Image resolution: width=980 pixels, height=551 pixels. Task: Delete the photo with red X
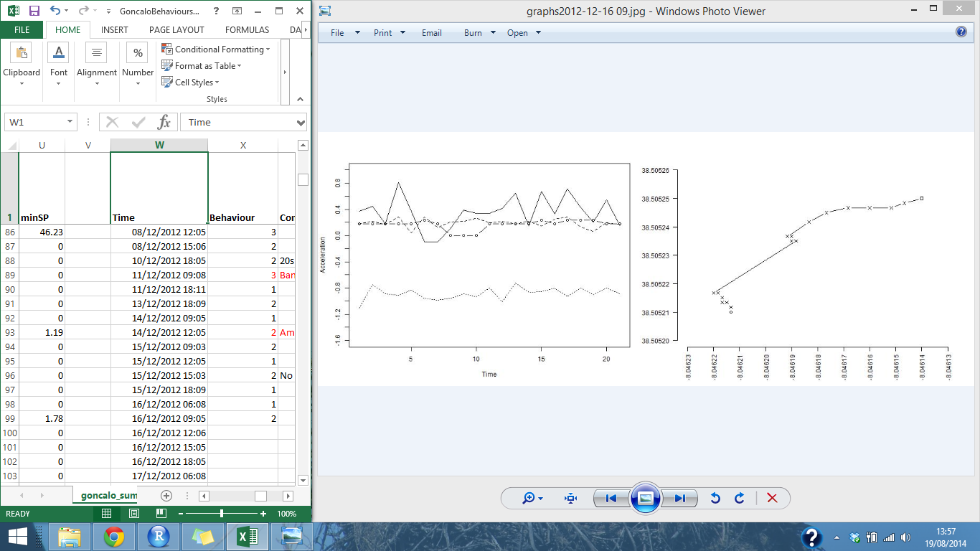click(772, 498)
